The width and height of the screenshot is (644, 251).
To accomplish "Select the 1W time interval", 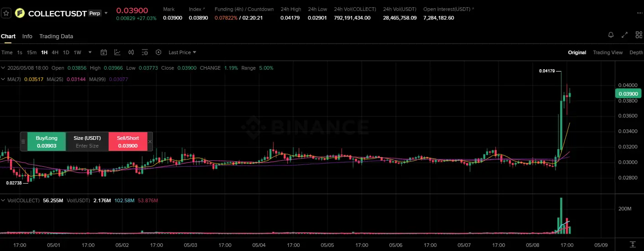I will (x=78, y=52).
